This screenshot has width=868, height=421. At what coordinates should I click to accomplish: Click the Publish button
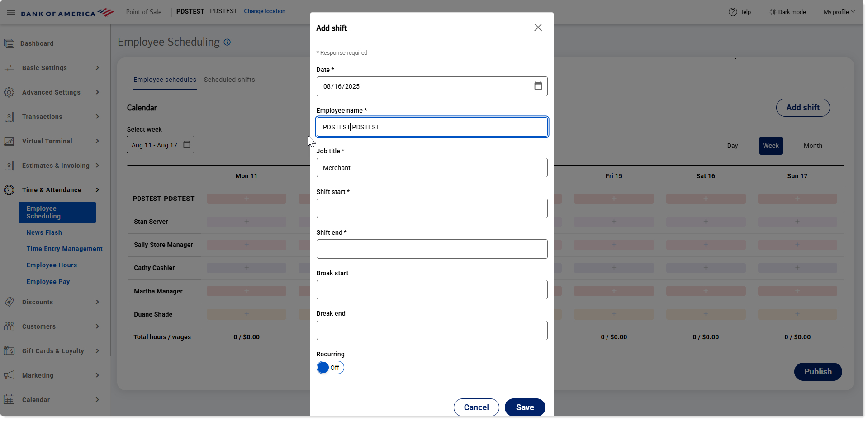point(818,372)
